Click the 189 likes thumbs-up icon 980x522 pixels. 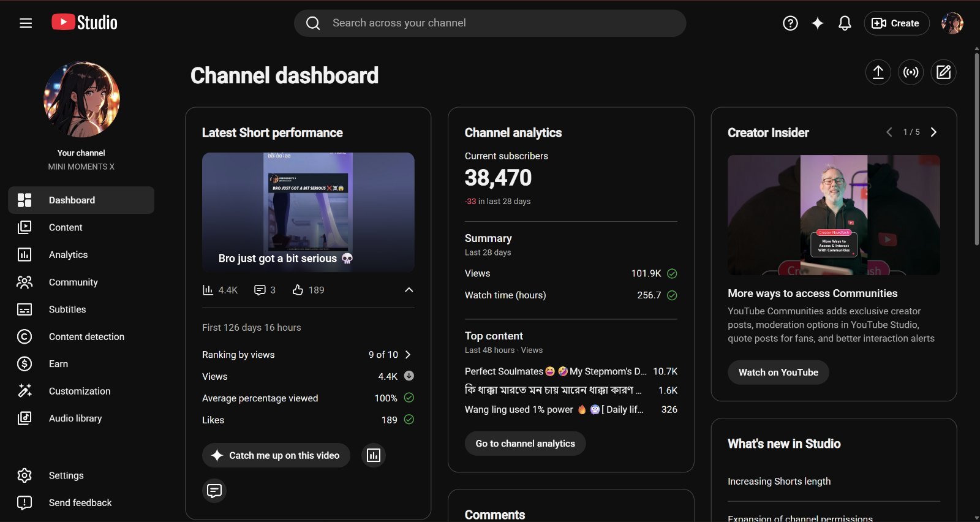298,290
